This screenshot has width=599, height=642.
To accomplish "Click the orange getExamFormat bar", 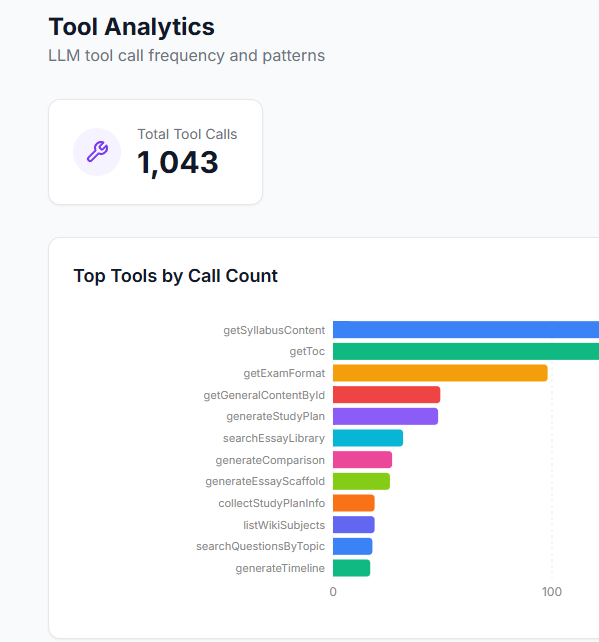I will (x=440, y=373).
